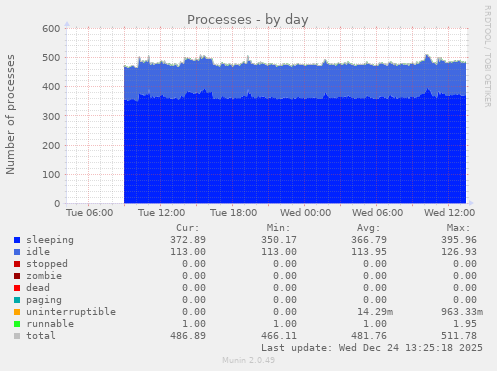The image size is (497, 371).
Task: Click the 'uninterruptible' legend label
Action: (71, 312)
